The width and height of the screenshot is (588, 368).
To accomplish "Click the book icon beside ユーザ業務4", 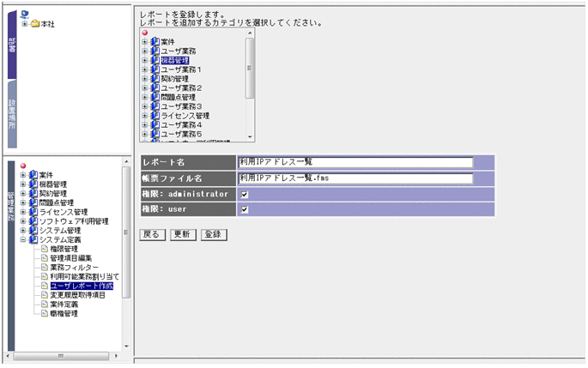I will (155, 124).
